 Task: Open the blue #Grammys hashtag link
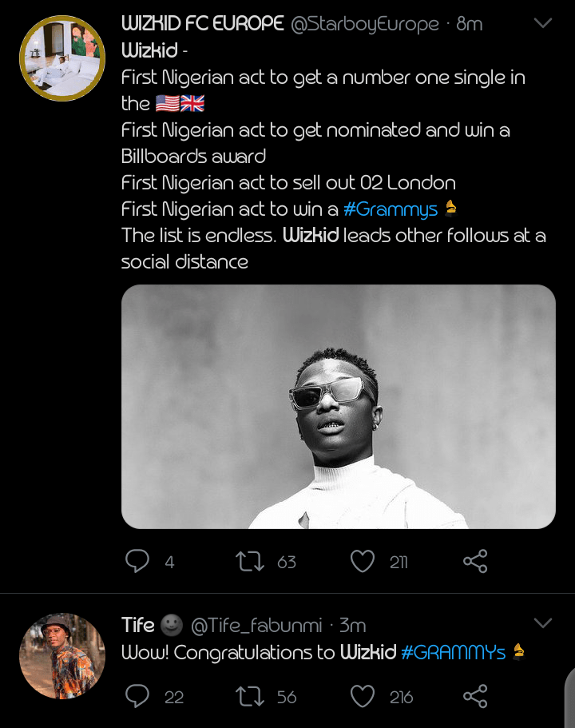pyautogui.click(x=391, y=209)
